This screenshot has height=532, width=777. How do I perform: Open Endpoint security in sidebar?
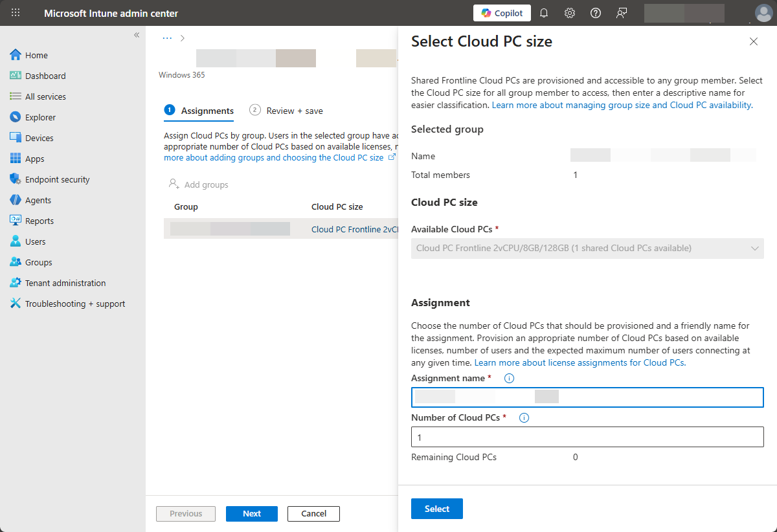[57, 179]
